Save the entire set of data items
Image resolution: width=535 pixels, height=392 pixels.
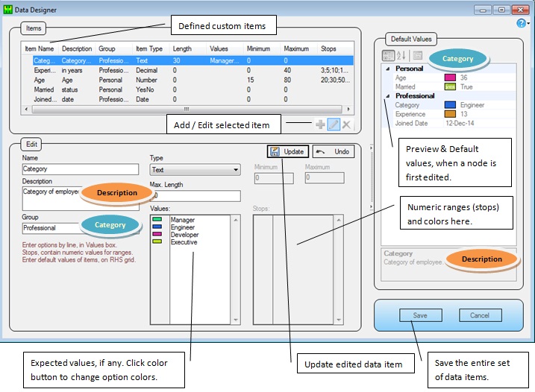[x=420, y=315]
